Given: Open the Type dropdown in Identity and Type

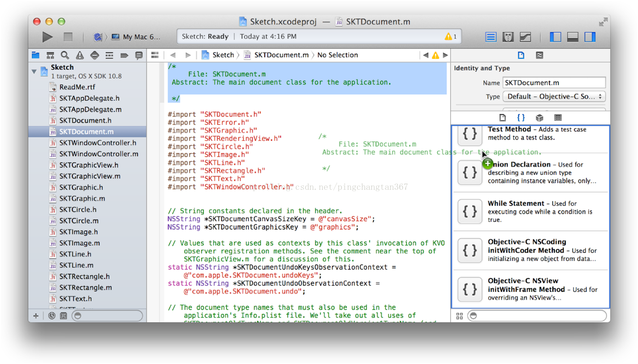Looking at the screenshot, I should [554, 97].
